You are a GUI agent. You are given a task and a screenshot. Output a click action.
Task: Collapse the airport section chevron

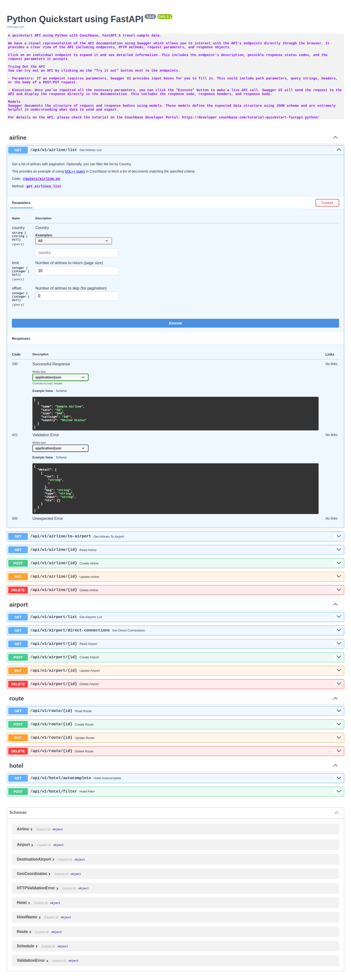(x=335, y=604)
